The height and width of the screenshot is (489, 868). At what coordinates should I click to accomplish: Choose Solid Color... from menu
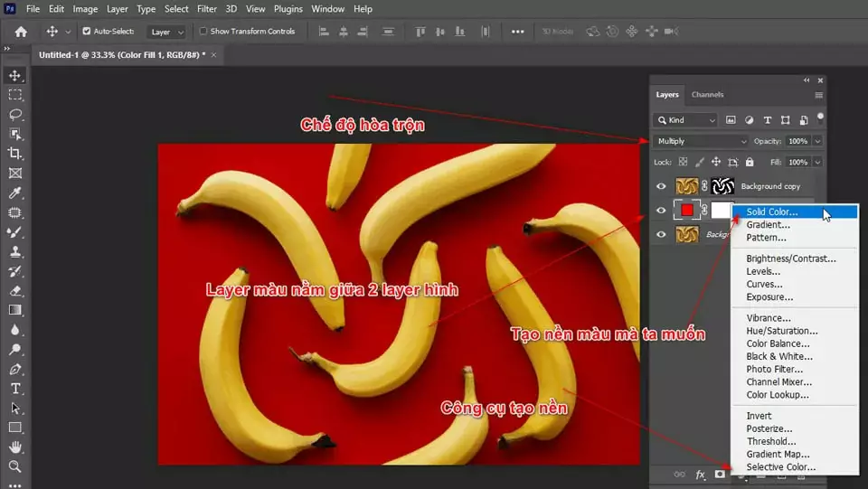coord(795,212)
